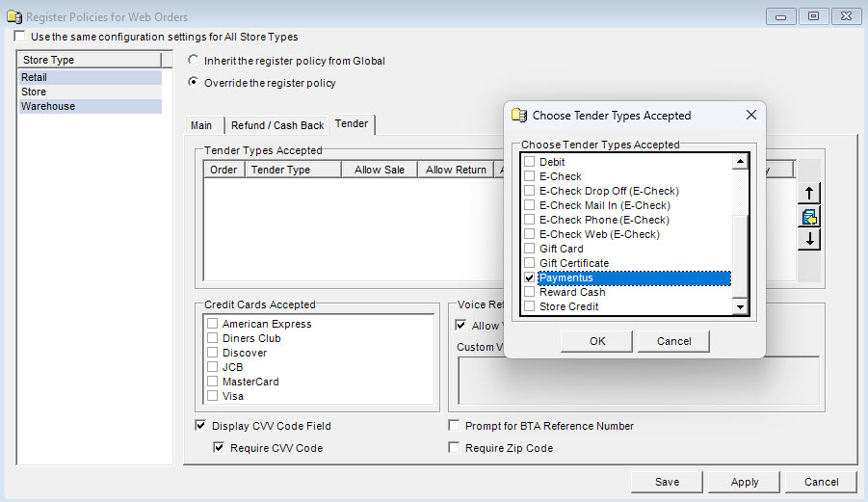
Task: Select Override the register policy
Action: [194, 82]
